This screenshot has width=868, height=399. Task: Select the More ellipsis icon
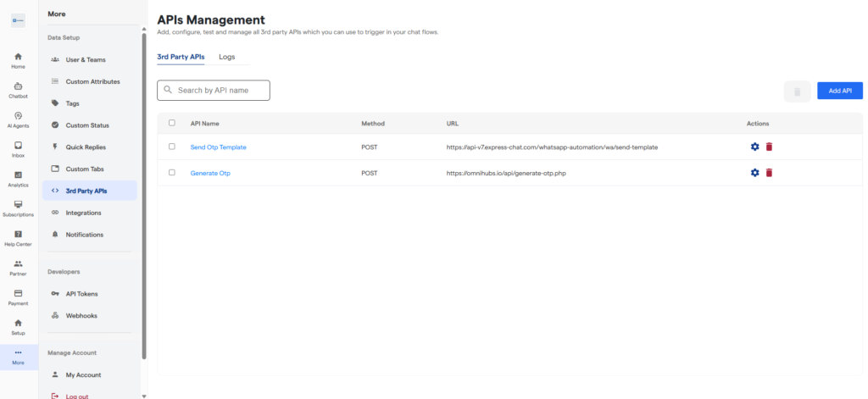click(18, 352)
